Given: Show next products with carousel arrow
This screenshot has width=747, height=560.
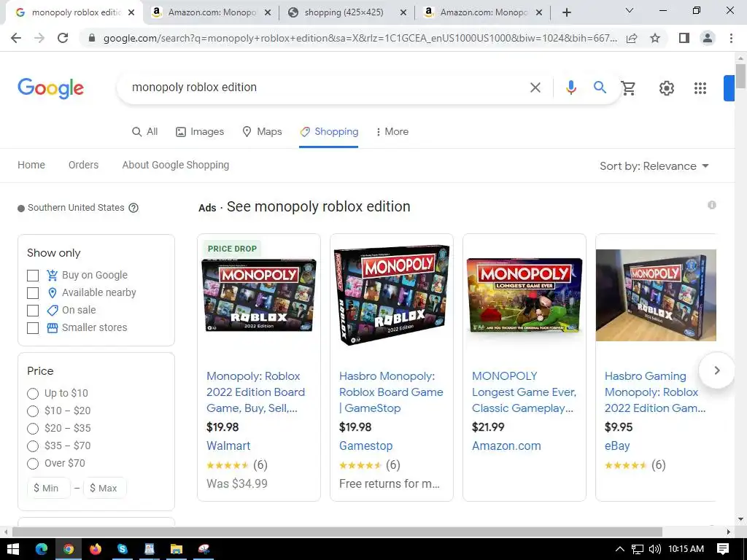Looking at the screenshot, I should (x=716, y=370).
